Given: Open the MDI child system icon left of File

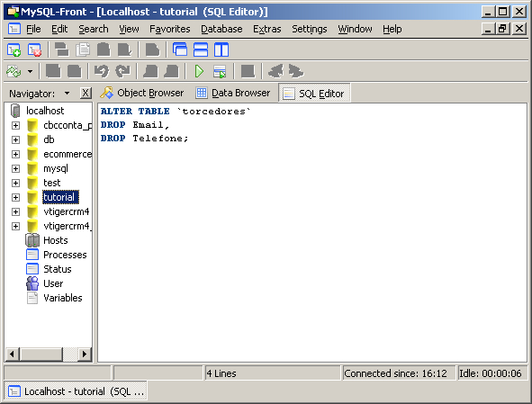Looking at the screenshot, I should pos(14,29).
